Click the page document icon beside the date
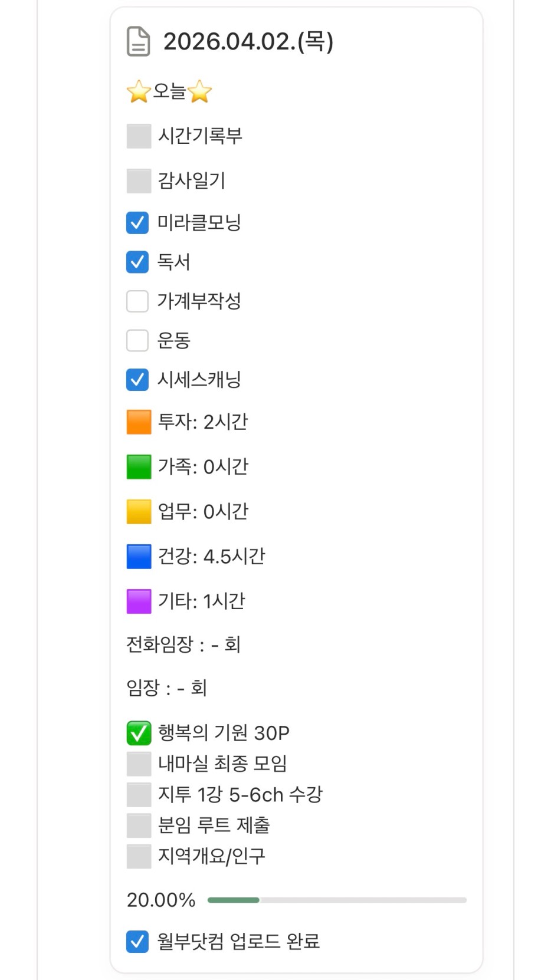The height and width of the screenshot is (980, 551). tap(139, 41)
